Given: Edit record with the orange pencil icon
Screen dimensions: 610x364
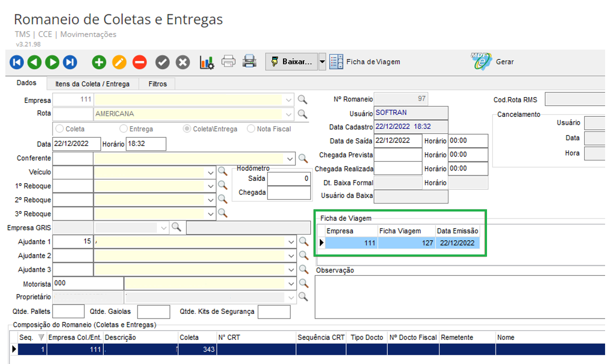Looking at the screenshot, I should [x=119, y=62].
